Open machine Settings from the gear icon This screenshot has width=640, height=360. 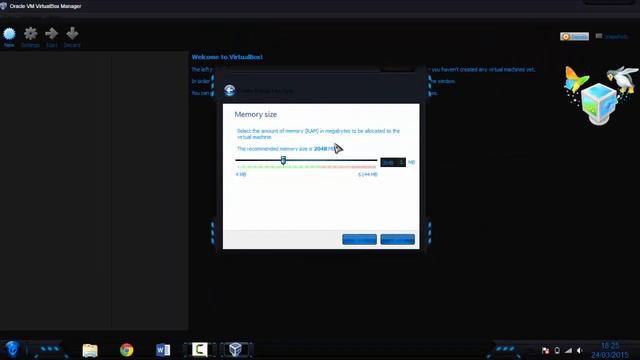30,37
